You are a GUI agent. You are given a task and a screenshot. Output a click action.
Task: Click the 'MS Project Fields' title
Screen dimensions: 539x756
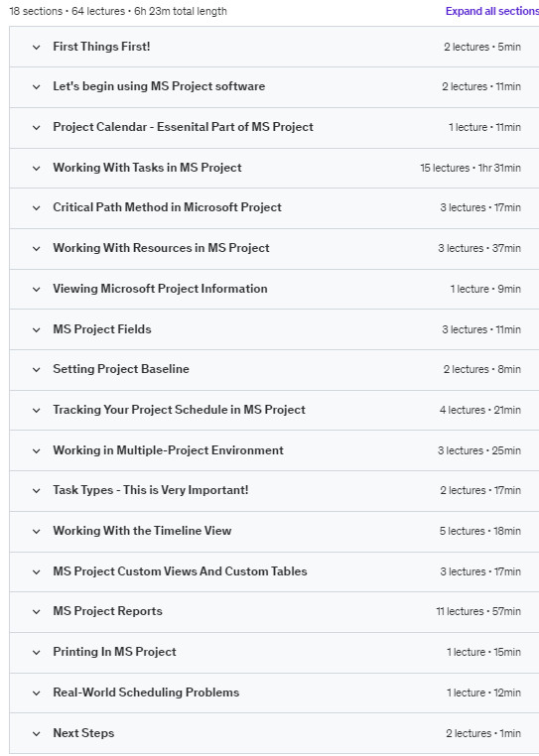[102, 329]
